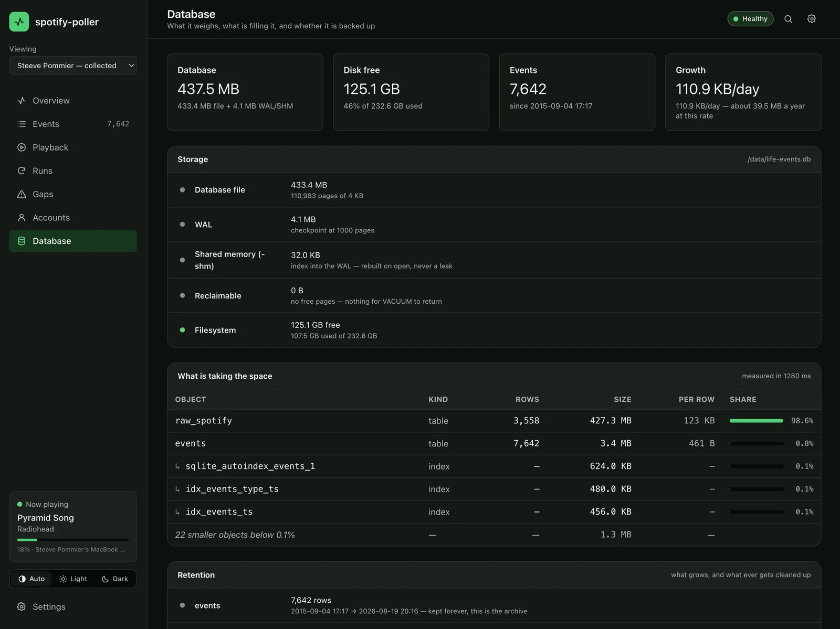Viewport: 840px width, 629px height.
Task: Click the events object name in table
Action: point(191,444)
